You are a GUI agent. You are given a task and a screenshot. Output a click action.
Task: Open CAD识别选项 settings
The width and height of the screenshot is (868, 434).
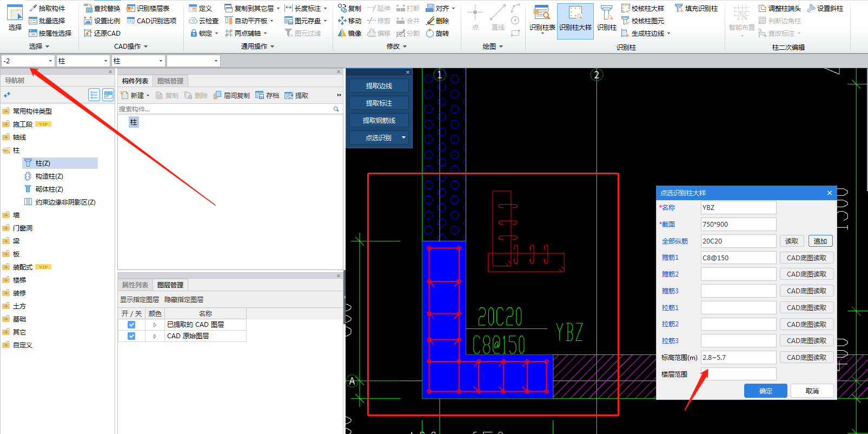pos(152,21)
